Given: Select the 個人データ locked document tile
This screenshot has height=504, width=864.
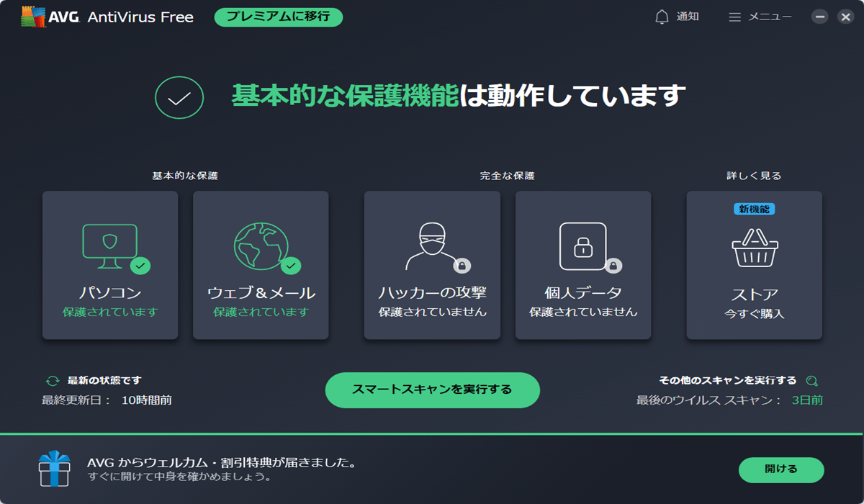Looking at the screenshot, I should (x=583, y=265).
